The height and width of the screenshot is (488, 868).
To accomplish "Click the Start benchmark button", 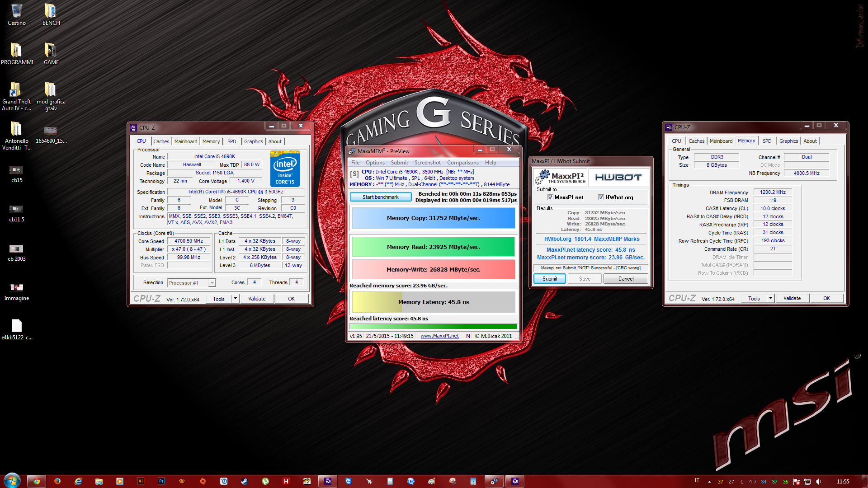I will tap(381, 197).
